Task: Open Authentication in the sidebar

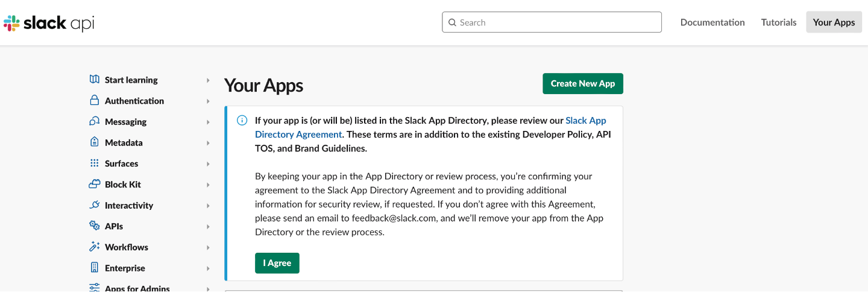Action: (x=134, y=101)
